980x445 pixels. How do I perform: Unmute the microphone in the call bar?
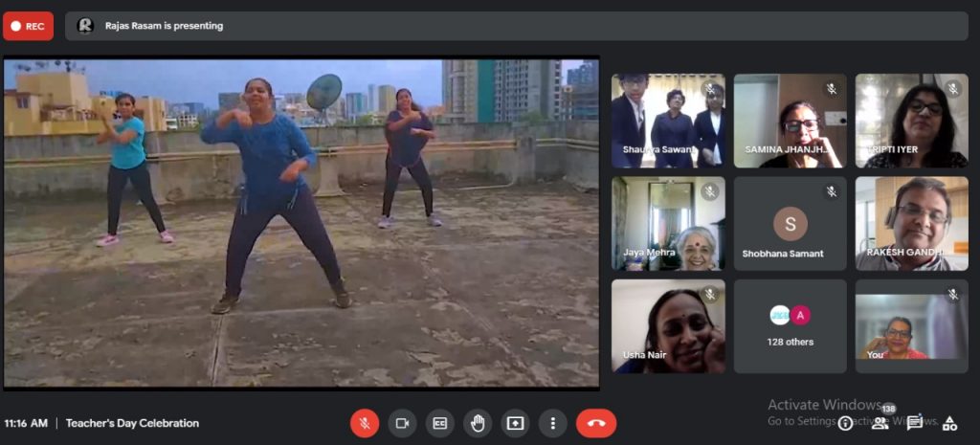[x=365, y=423]
